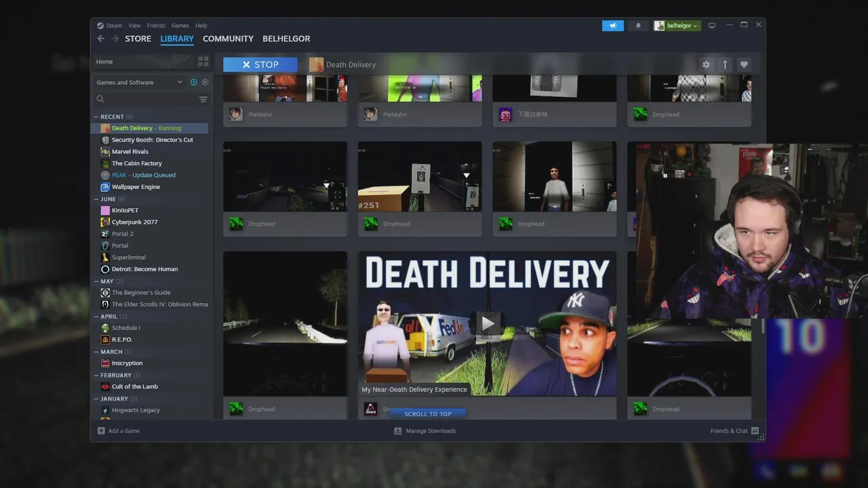Image resolution: width=868 pixels, height=488 pixels.
Task: Click the upload arrow icon in header
Action: [x=725, y=64]
